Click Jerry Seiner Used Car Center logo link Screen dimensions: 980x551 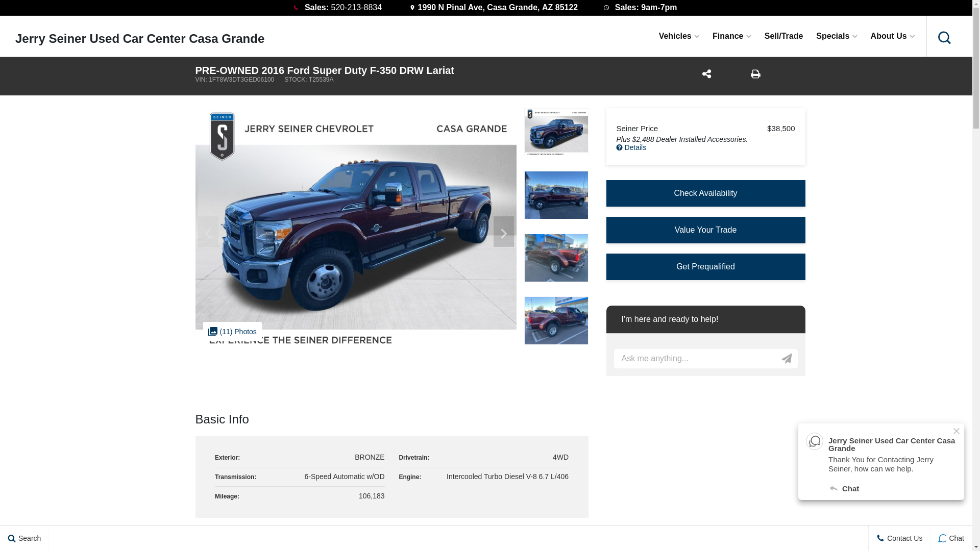(x=140, y=39)
